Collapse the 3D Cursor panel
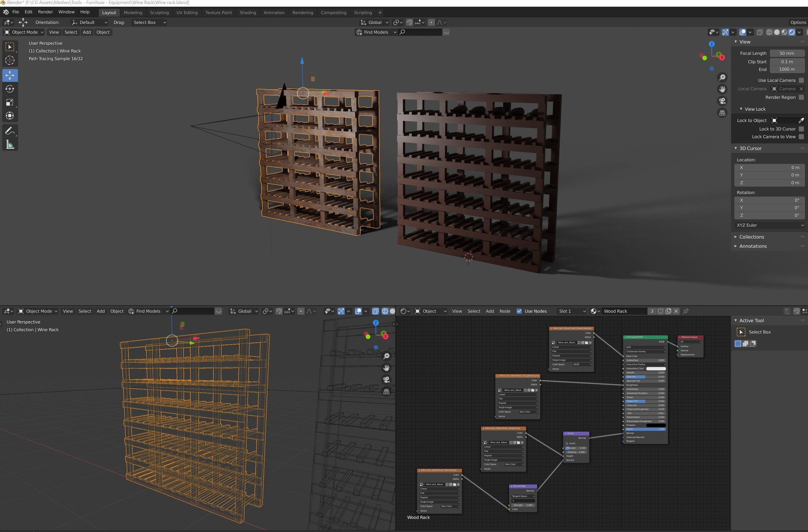Screen dimensions: 808x532 point(750,148)
